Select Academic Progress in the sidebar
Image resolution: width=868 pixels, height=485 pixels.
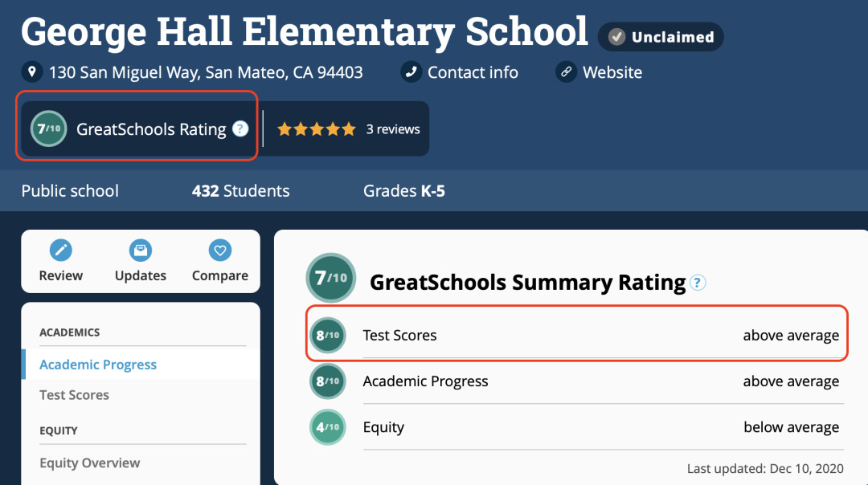[98, 365]
